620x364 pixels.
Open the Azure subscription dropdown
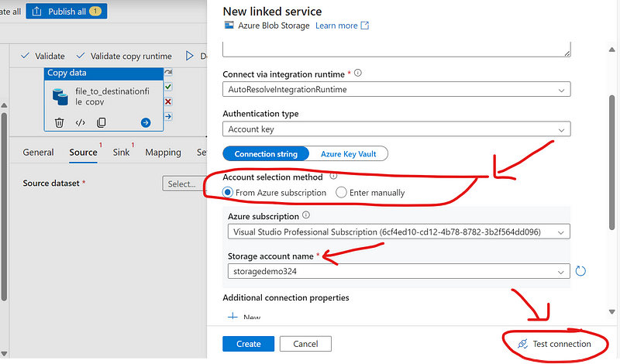(398, 232)
